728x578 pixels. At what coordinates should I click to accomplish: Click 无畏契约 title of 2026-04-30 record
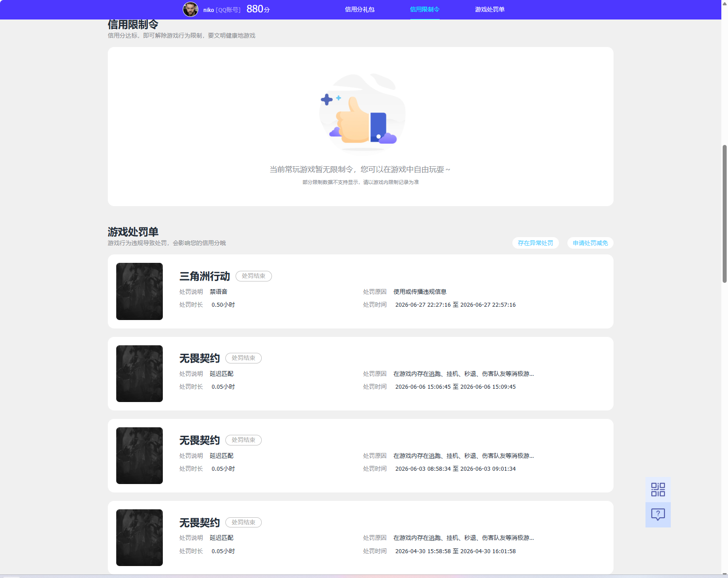coord(200,523)
